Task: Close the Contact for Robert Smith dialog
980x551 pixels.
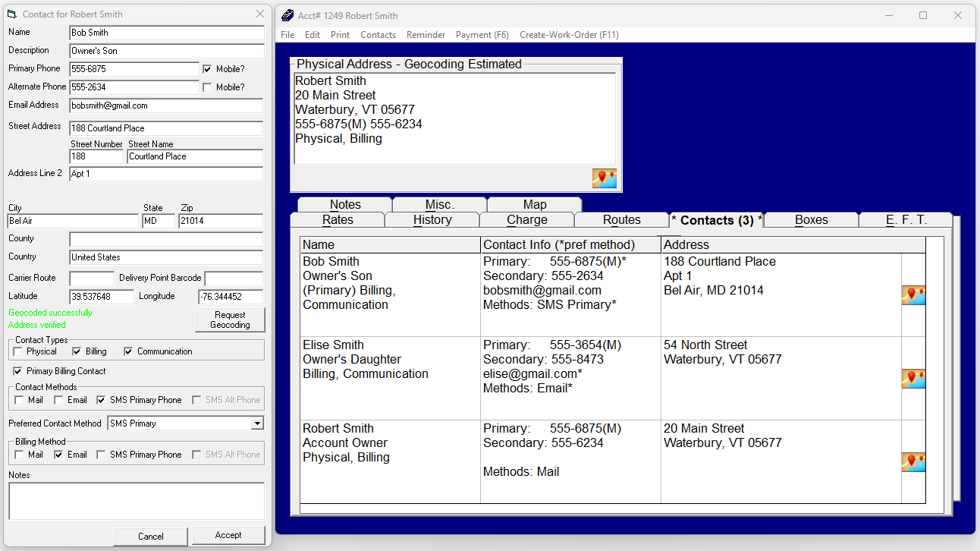Action: (x=260, y=14)
